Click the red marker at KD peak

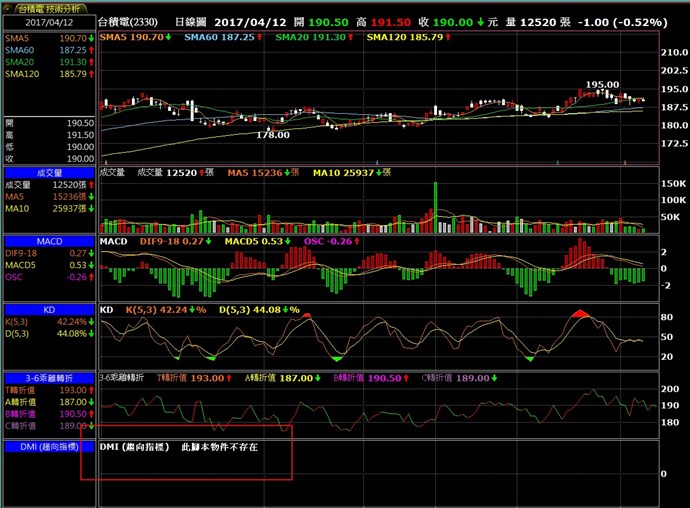[579, 314]
